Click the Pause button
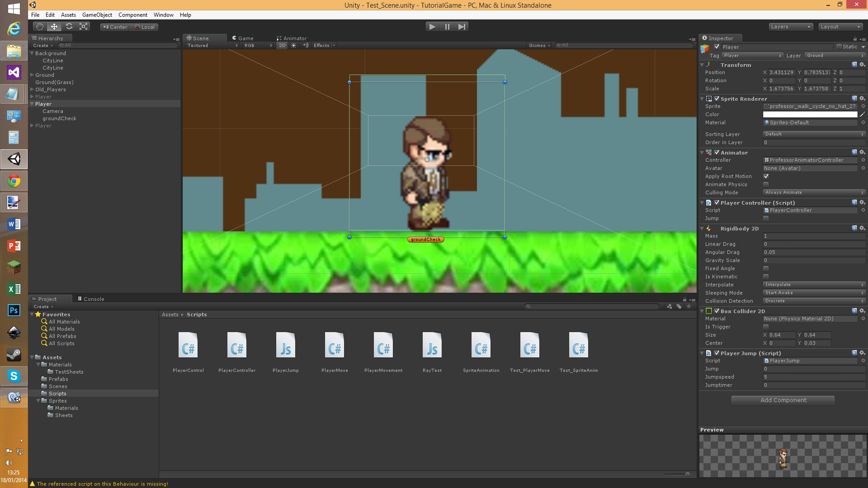 [447, 27]
